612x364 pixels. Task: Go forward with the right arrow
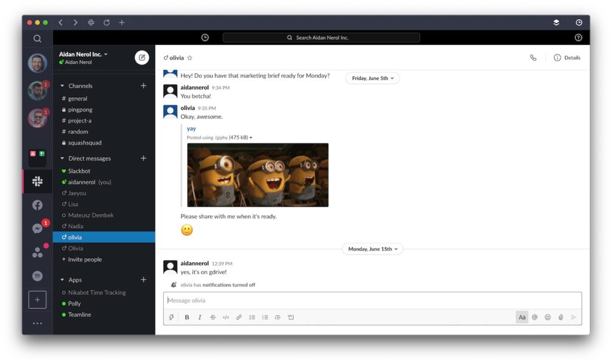tap(75, 23)
